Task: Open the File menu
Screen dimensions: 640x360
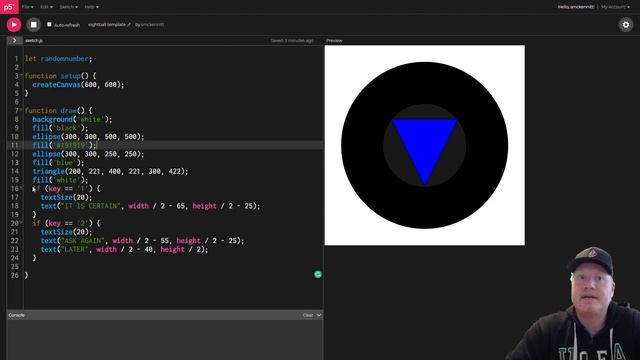Action: pyautogui.click(x=27, y=7)
